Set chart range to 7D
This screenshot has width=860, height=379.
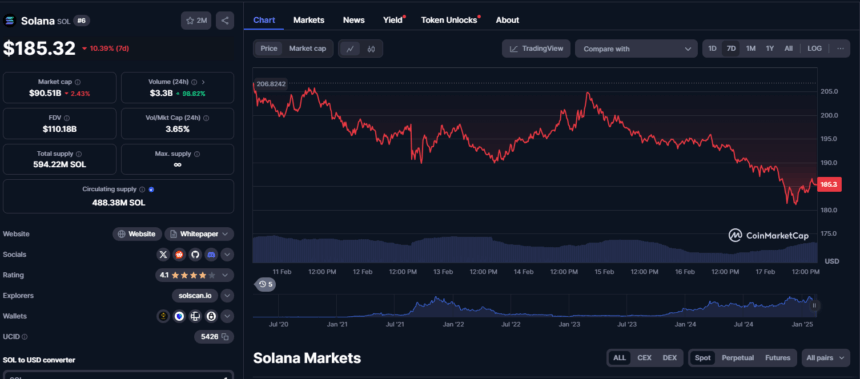[x=731, y=48]
